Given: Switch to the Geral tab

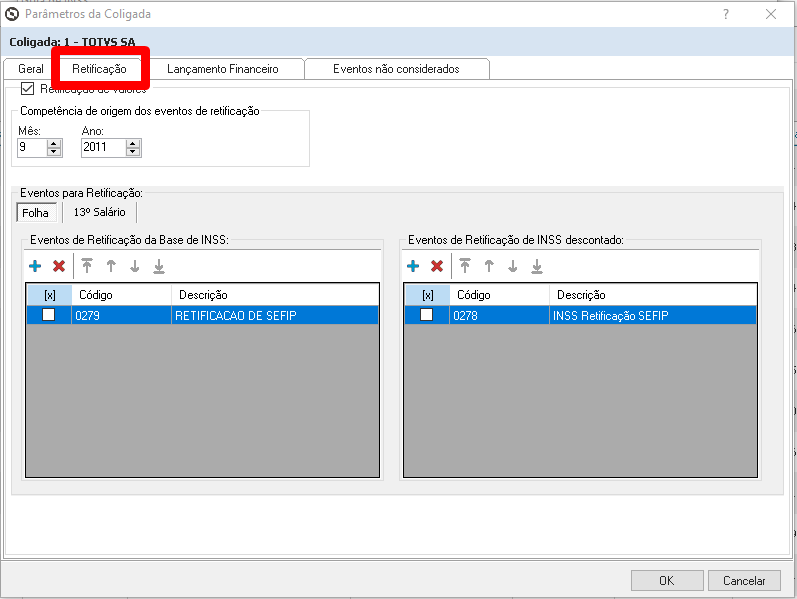Looking at the screenshot, I should tap(30, 69).
